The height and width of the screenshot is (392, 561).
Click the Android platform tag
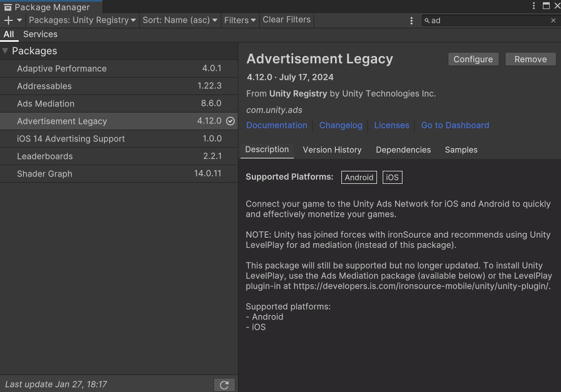click(359, 178)
